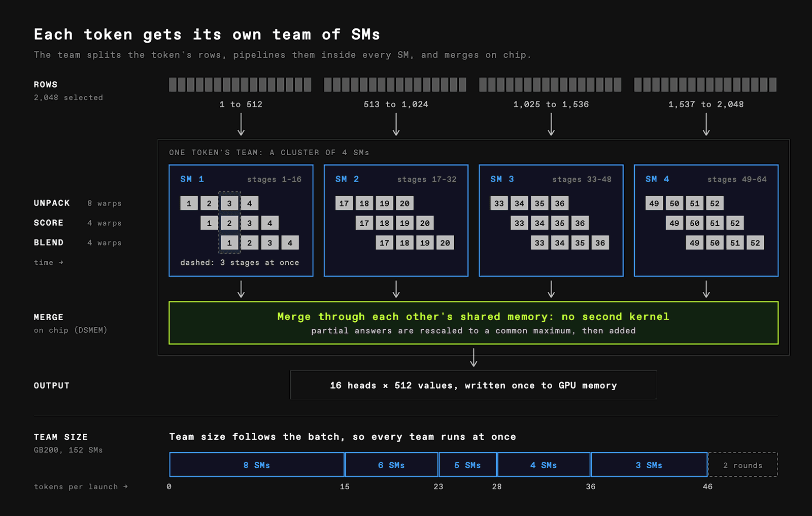Click the "SM 3" label
Image resolution: width=812 pixels, height=516 pixels.
(x=502, y=179)
